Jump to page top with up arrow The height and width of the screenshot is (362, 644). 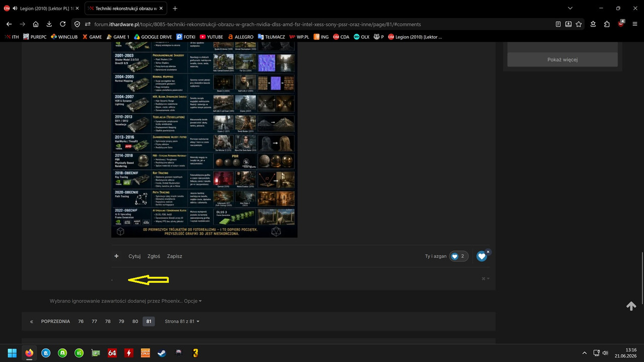point(631,306)
